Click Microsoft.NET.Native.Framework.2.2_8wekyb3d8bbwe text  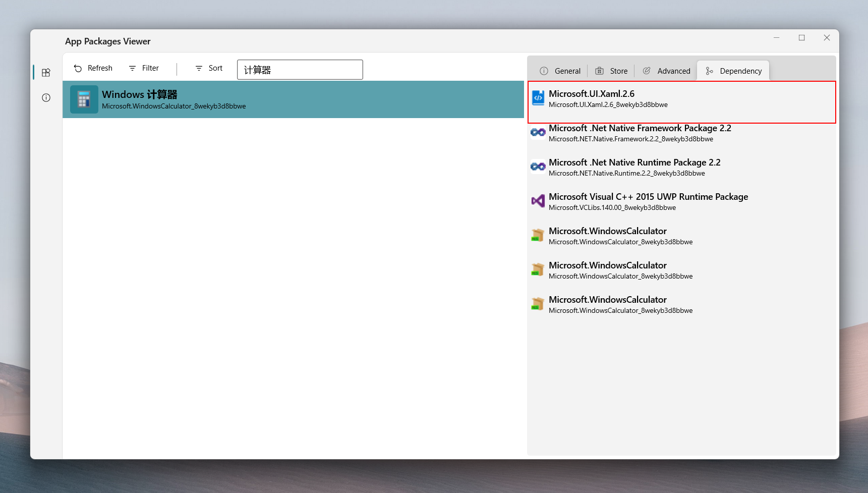pyautogui.click(x=631, y=139)
